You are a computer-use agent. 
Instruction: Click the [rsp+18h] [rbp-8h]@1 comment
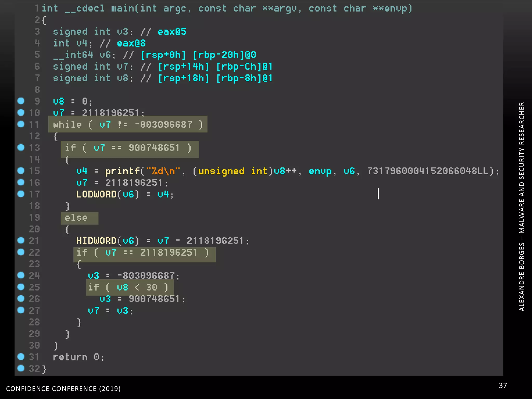click(x=215, y=78)
